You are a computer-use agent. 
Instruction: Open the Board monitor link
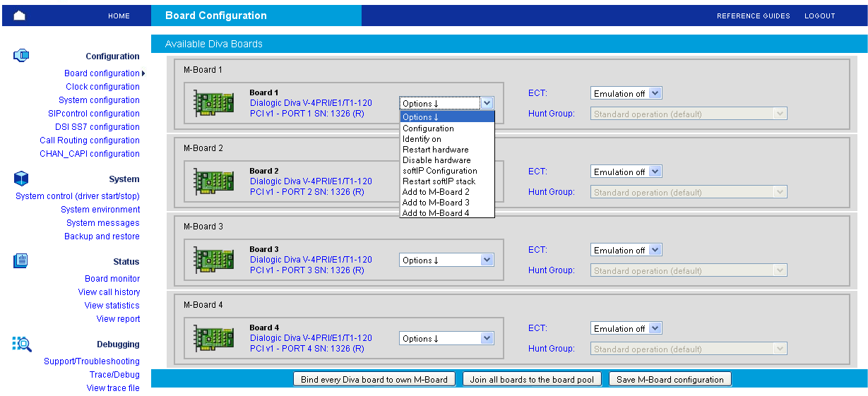(x=112, y=279)
